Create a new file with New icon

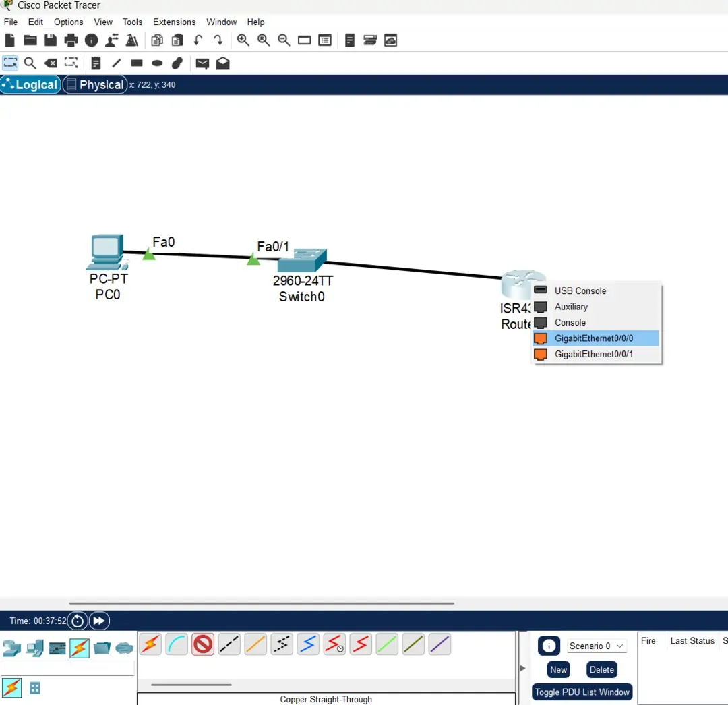coord(9,40)
